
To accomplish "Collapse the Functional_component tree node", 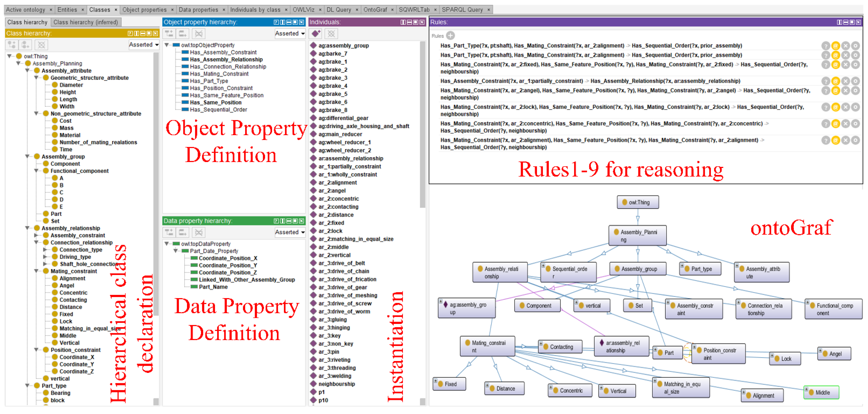I will (36, 171).
